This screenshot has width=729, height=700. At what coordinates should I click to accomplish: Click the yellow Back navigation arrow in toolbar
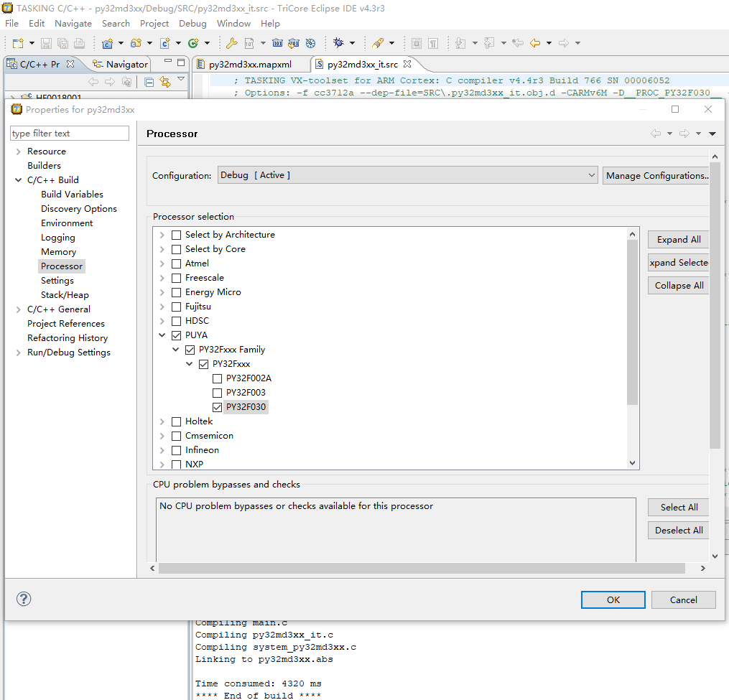click(535, 43)
